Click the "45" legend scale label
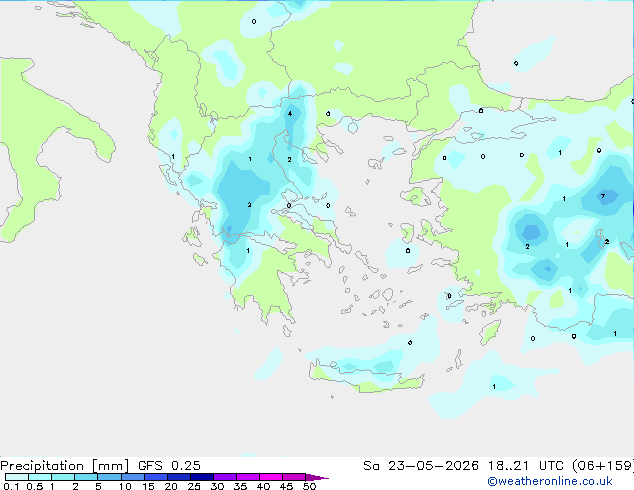The height and width of the screenshot is (490, 634). [x=287, y=486]
